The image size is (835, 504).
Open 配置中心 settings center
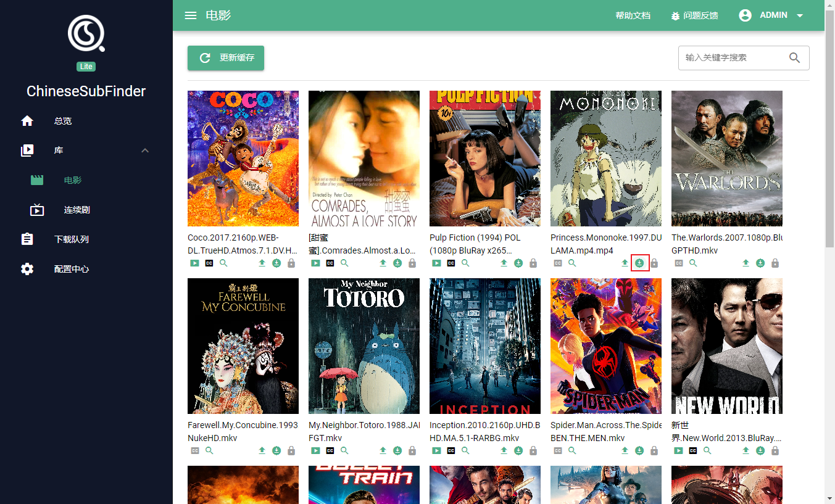(x=86, y=269)
